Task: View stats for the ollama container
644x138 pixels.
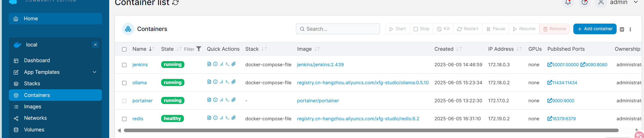Action: (x=221, y=82)
